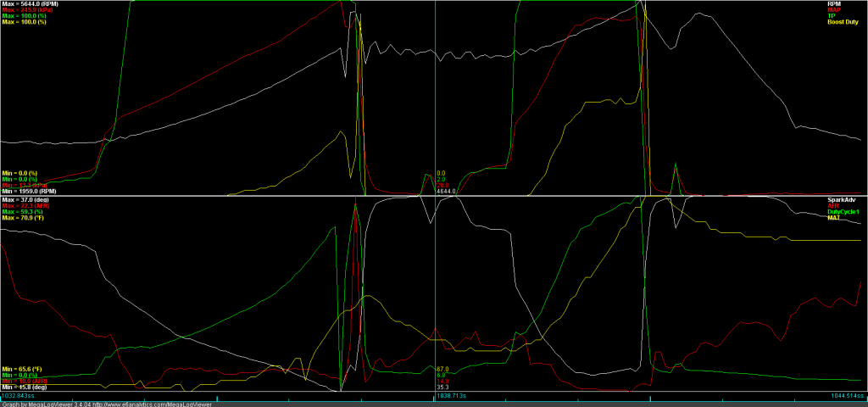Click the cursor RPM value 4644.0
The height and width of the screenshot is (407, 868).
click(x=446, y=191)
